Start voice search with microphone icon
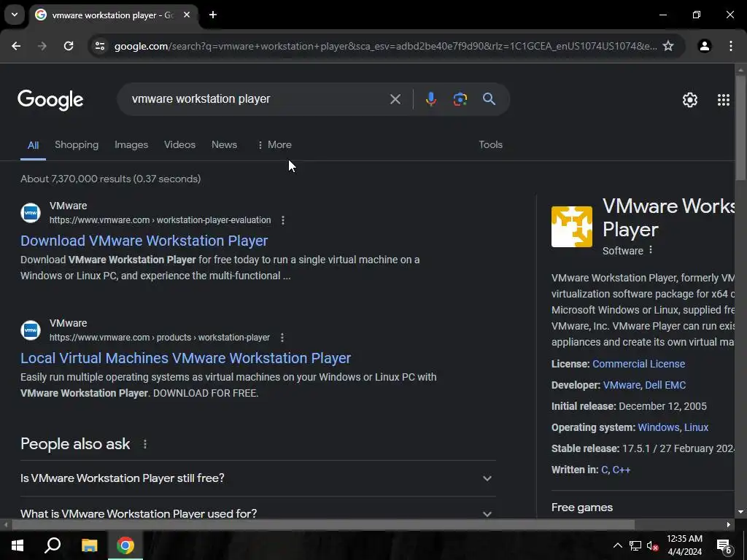747x560 pixels. (x=430, y=99)
